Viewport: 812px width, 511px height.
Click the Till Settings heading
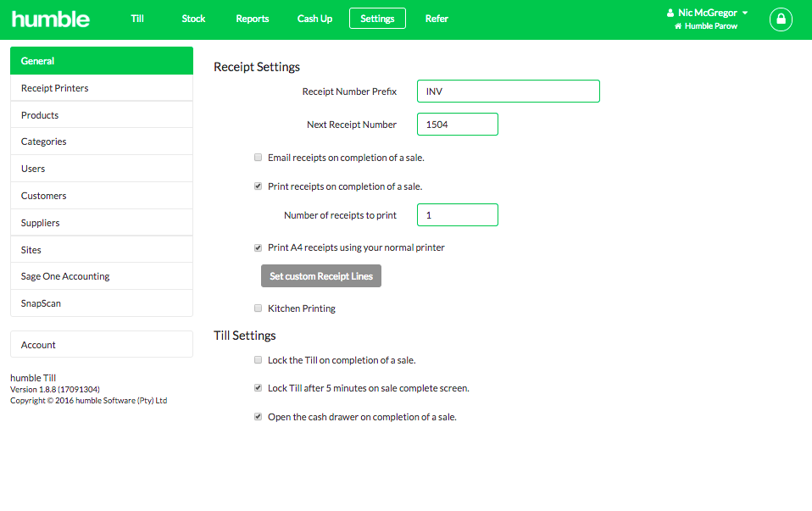(x=245, y=336)
